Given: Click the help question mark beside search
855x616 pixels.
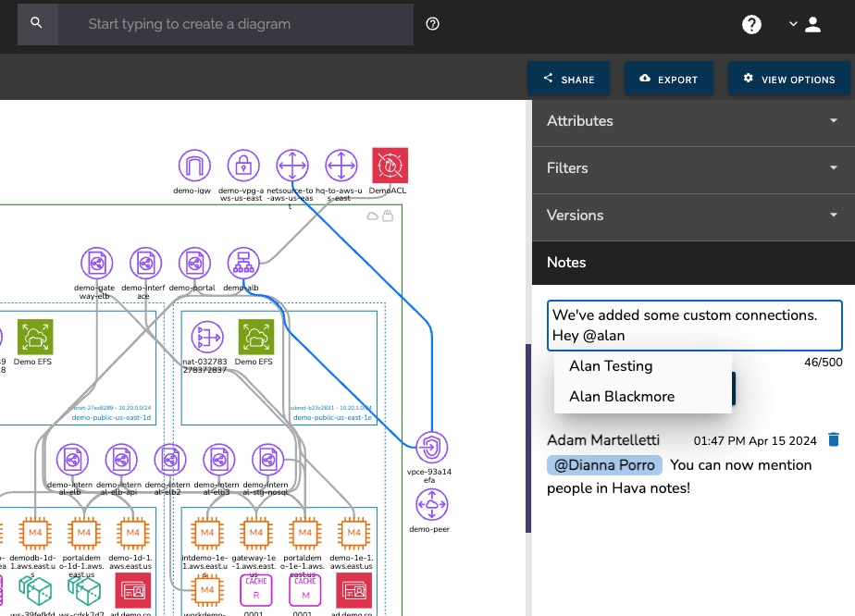Looking at the screenshot, I should click(432, 24).
